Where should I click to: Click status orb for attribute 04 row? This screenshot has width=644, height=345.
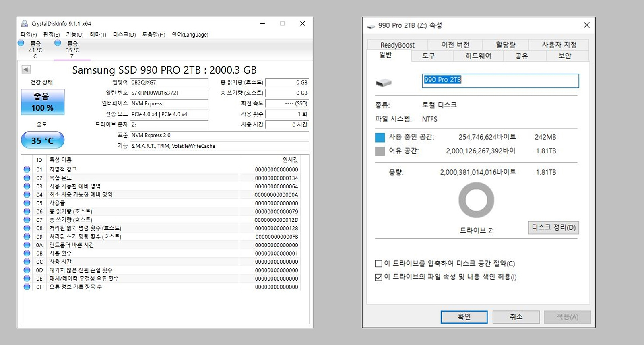click(x=27, y=194)
